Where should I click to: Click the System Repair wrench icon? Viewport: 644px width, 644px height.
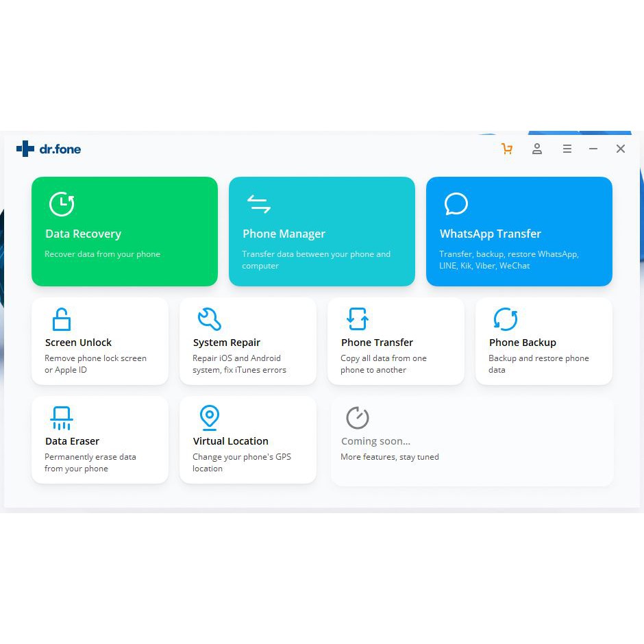tap(209, 319)
